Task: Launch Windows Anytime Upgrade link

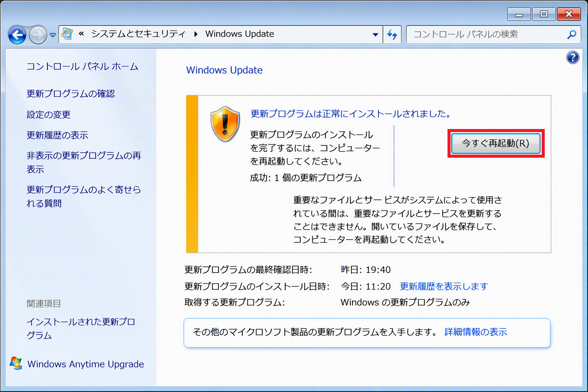Action: click(86, 364)
